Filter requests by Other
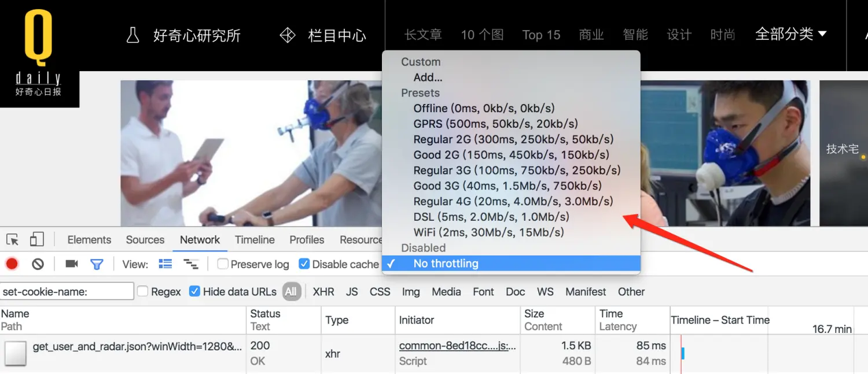868x374 pixels. click(x=631, y=292)
